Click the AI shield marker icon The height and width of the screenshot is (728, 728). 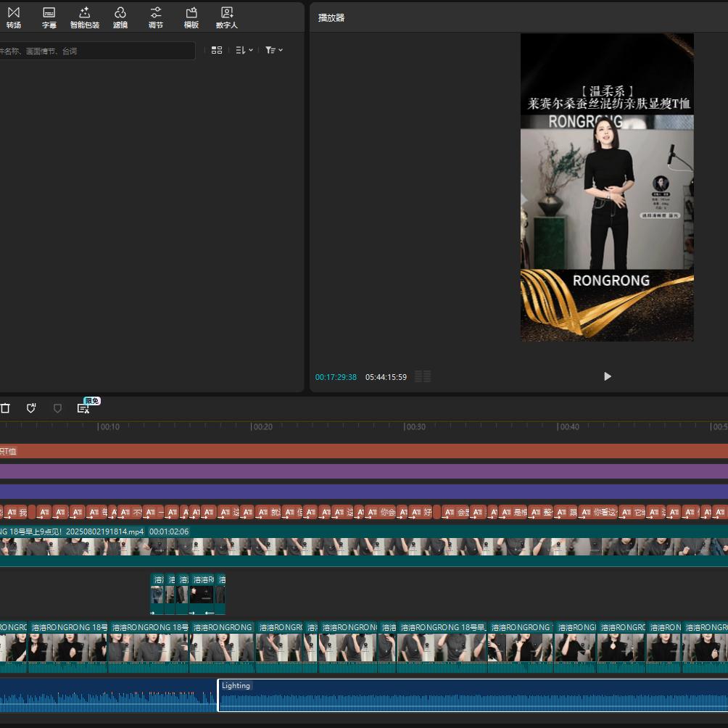pyautogui.click(x=31, y=408)
